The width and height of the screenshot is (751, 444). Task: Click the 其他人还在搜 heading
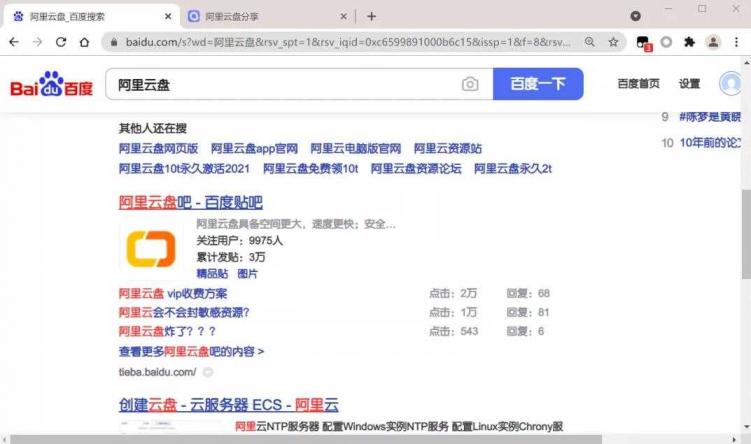tap(153, 128)
